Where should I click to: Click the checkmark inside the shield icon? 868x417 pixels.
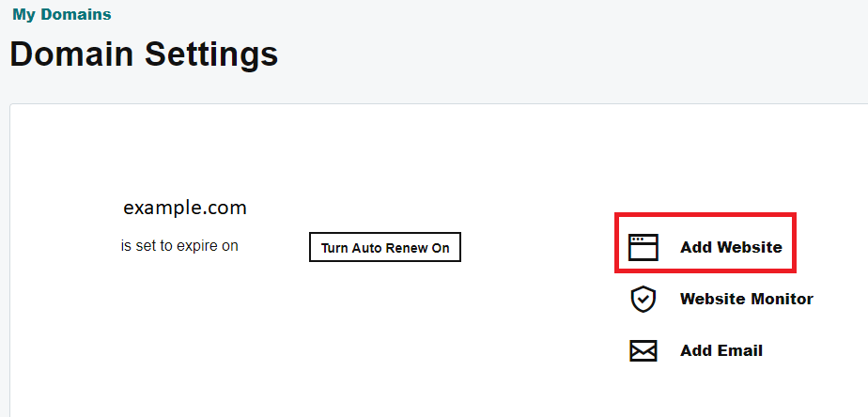tap(643, 300)
